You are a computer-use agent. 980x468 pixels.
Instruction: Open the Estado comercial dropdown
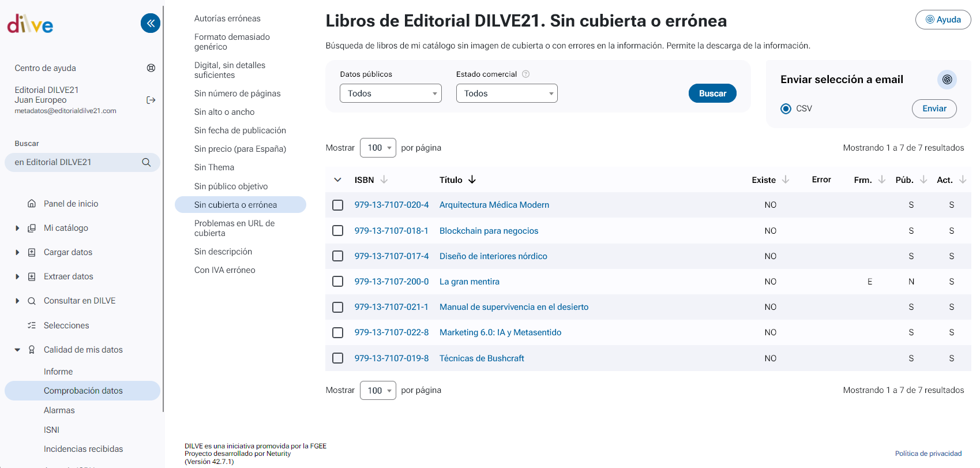pyautogui.click(x=506, y=93)
